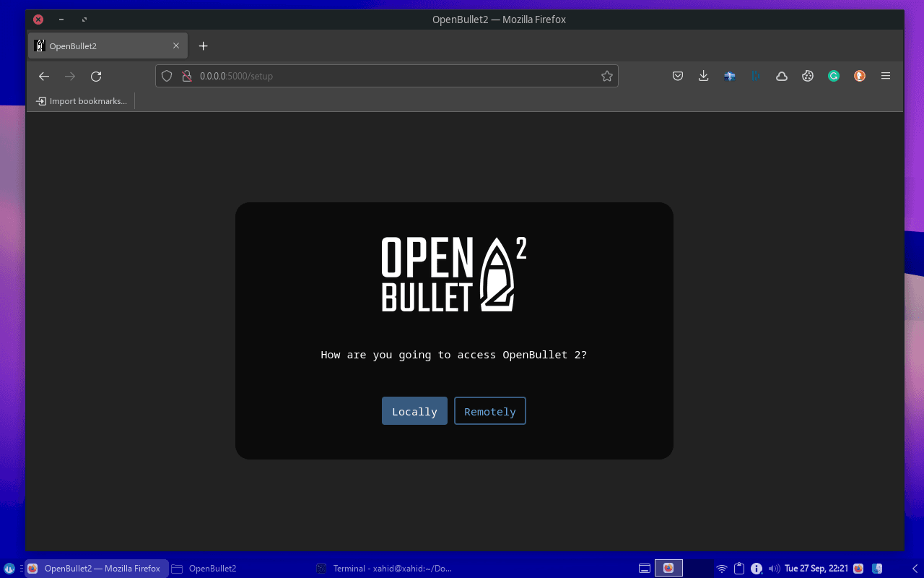Screen dimensions: 924x578
Task: Open a new browser tab
Action: coord(203,46)
